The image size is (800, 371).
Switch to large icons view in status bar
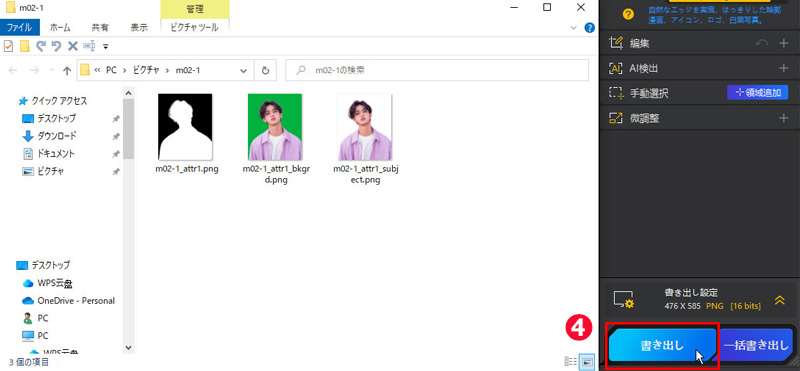point(587,362)
